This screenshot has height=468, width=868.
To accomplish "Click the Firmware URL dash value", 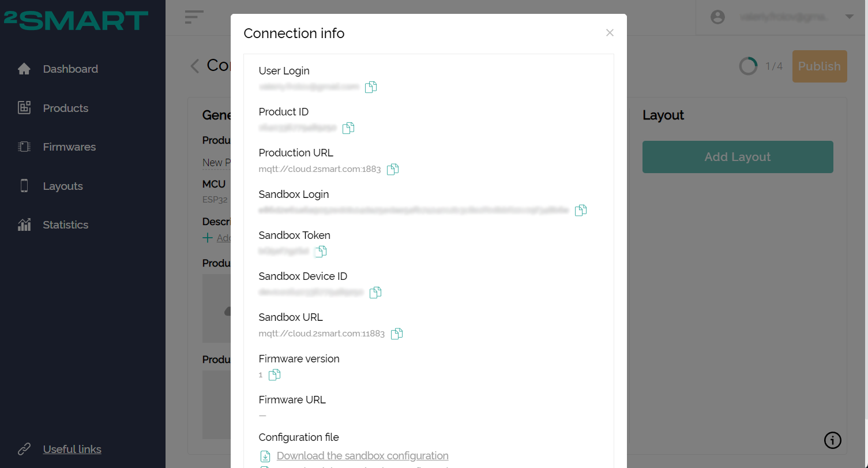I will [x=262, y=415].
